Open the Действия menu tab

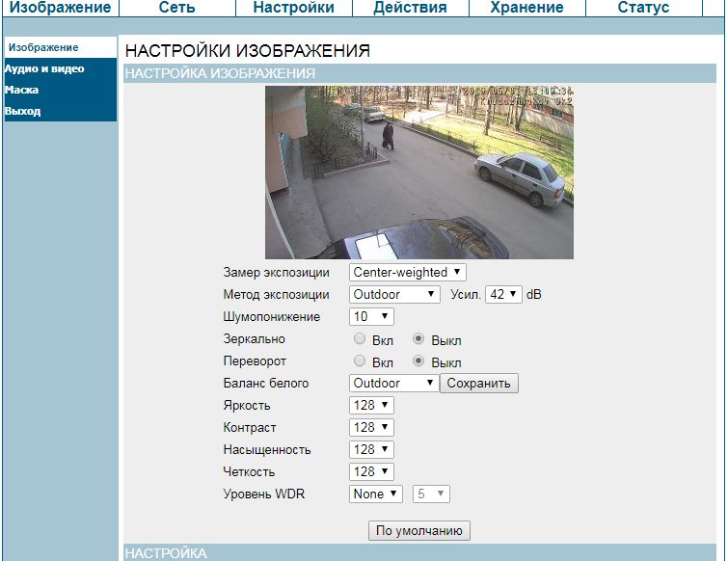410,8
